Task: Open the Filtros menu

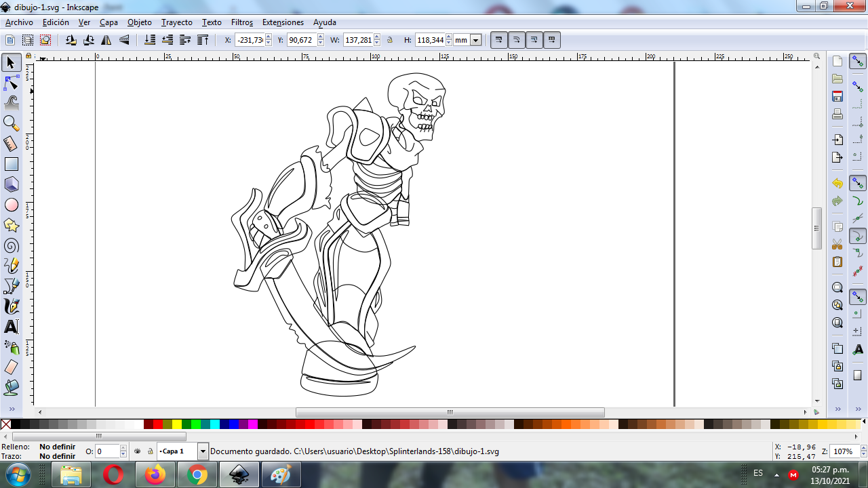Action: point(242,22)
